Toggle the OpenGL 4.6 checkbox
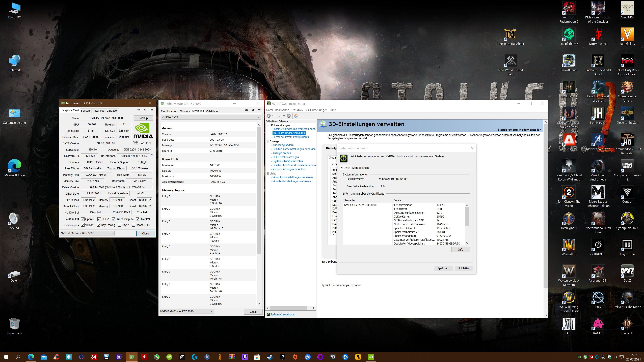 pyautogui.click(x=133, y=225)
